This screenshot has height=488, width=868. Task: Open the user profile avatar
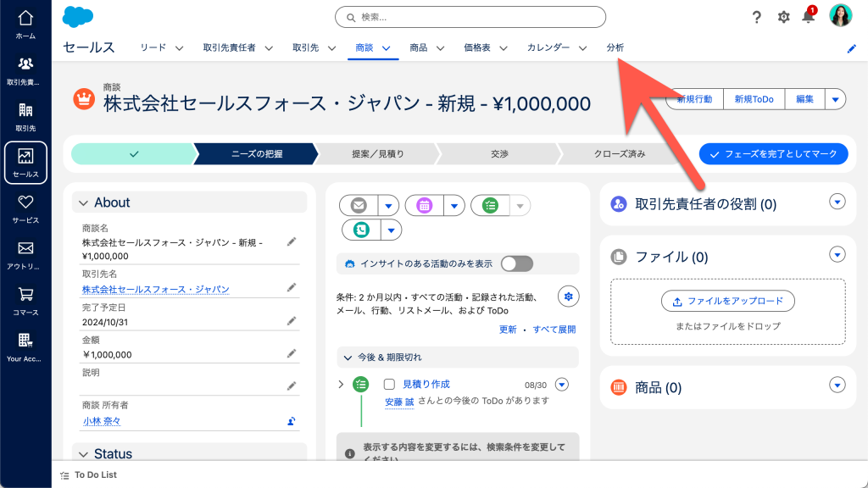pos(840,15)
